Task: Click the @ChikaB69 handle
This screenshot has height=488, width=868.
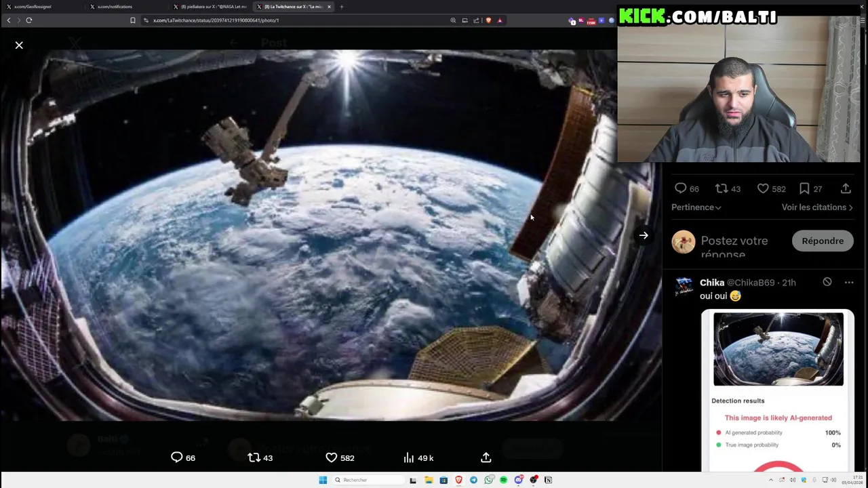Action: [751, 283]
